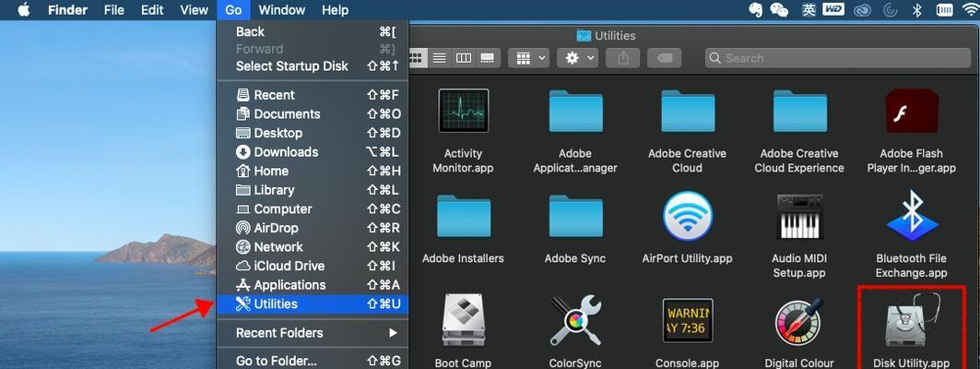This screenshot has width=980, height=369.
Task: Open the Apple menu
Action: (x=24, y=10)
